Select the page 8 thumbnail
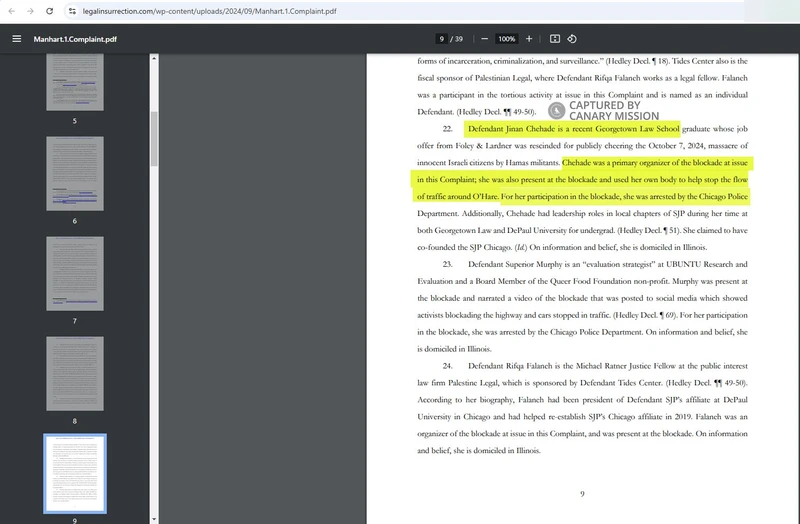This screenshot has width=800, height=524. coord(75,372)
